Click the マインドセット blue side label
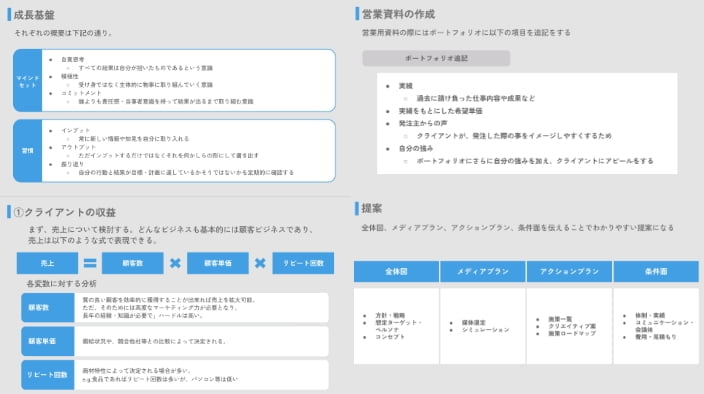The height and width of the screenshot is (394, 704). pyautogui.click(x=27, y=81)
